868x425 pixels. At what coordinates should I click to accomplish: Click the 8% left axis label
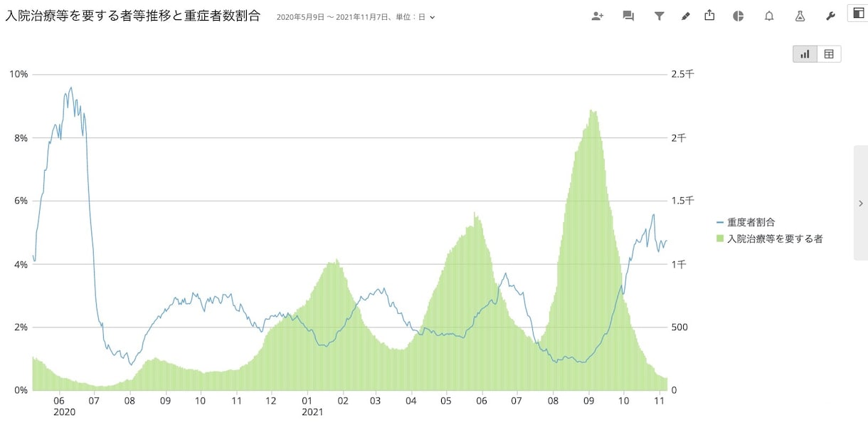pyautogui.click(x=21, y=137)
